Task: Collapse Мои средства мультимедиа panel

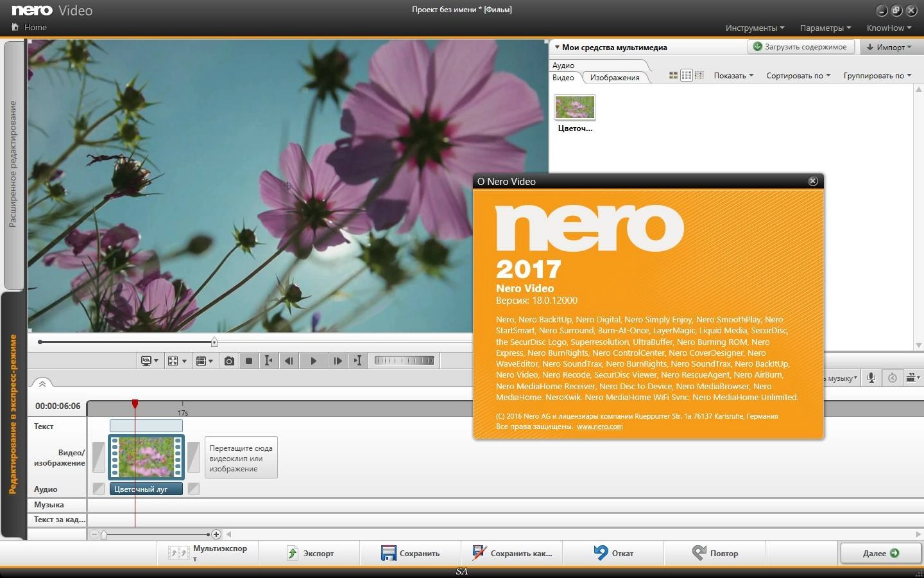Action: (557, 47)
